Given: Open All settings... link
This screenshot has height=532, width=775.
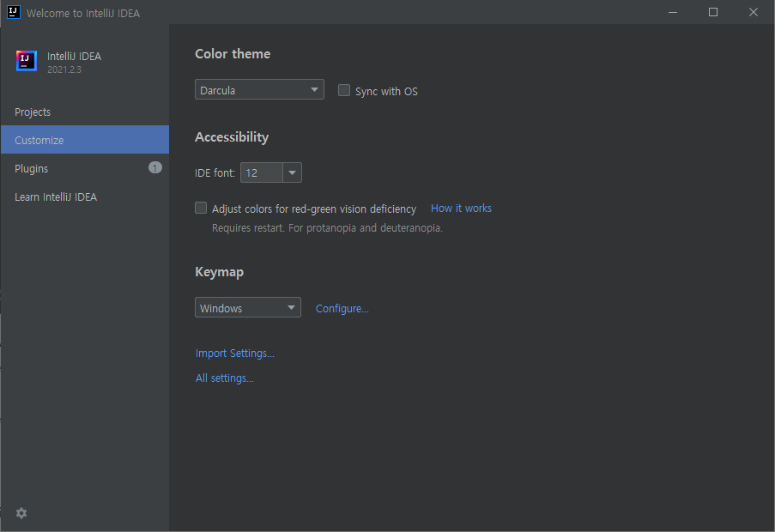Looking at the screenshot, I should coord(224,378).
